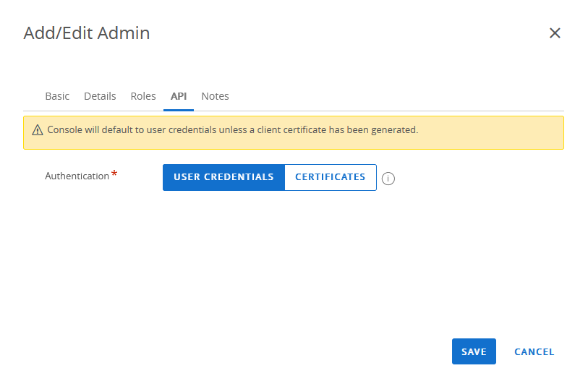The height and width of the screenshot is (389, 588).
Task: Click the Authentication field label
Action: tap(77, 176)
